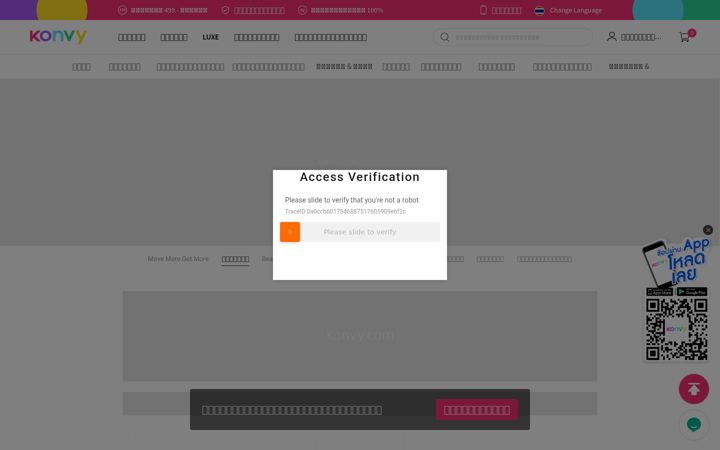Screen dimensions: 720x450
Task: Click the pink cookie accept button
Action: point(477,410)
